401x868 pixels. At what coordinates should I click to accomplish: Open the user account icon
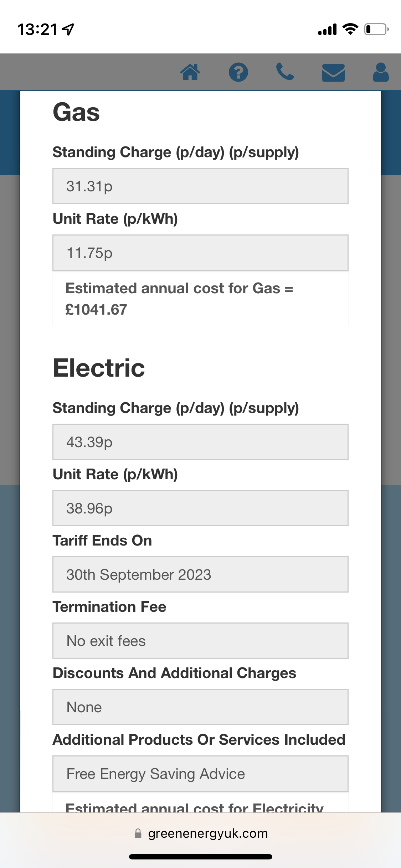pos(381,72)
